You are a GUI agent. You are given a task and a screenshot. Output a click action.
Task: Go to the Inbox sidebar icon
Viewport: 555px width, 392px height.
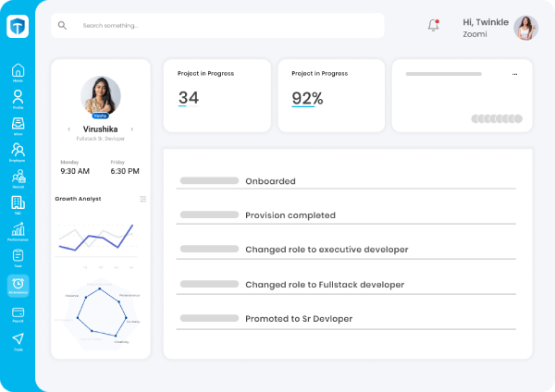(18, 124)
